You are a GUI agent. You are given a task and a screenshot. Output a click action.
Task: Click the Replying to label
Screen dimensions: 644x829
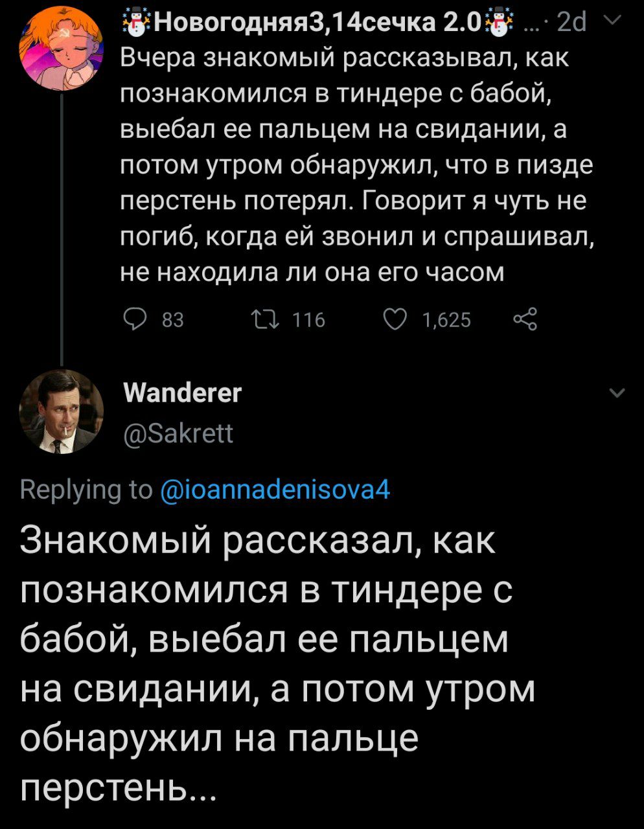[86, 488]
